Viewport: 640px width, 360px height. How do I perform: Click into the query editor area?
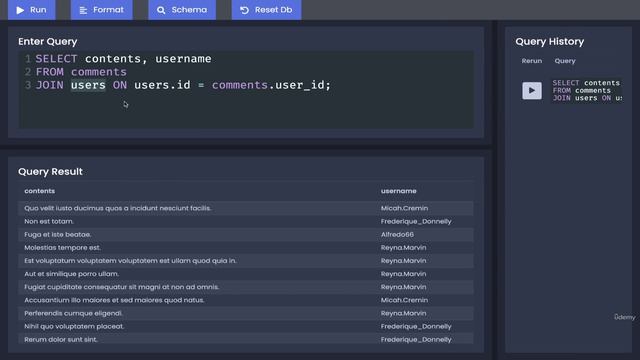pyautogui.click(x=246, y=89)
